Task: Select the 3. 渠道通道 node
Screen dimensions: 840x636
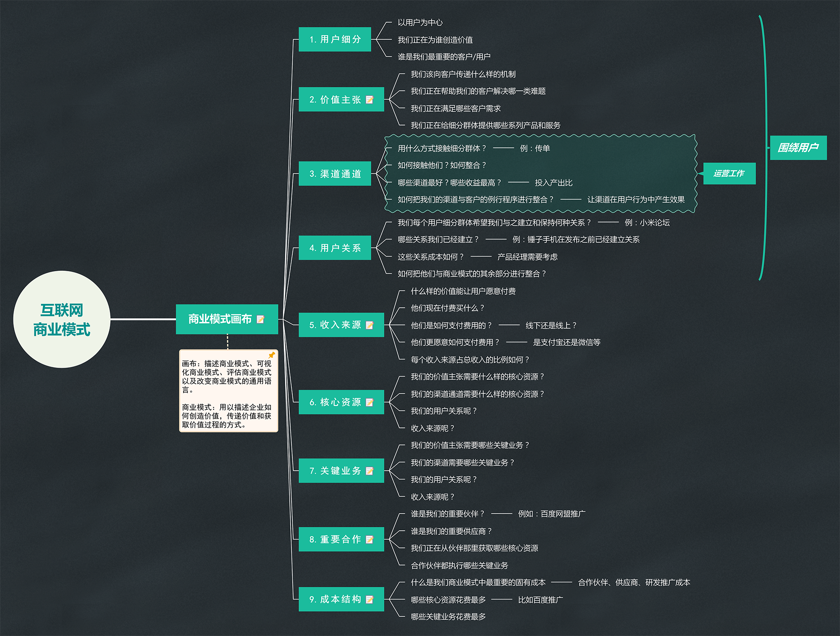Action: (335, 173)
